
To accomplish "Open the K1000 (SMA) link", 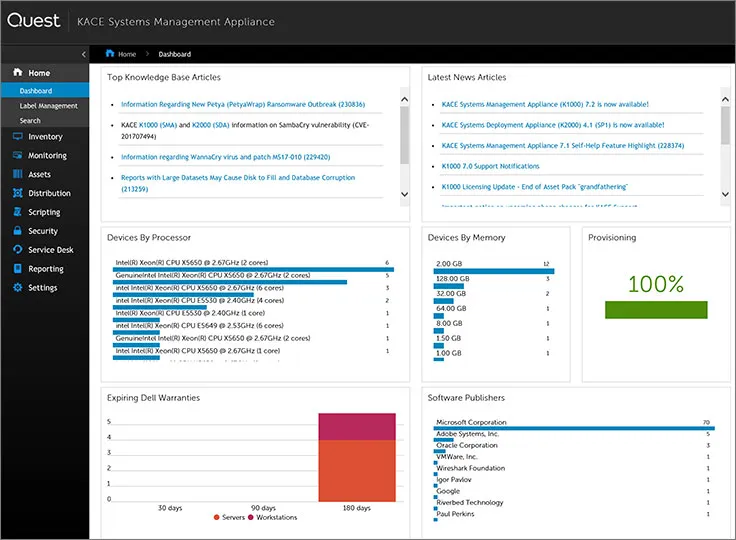I will coord(158,125).
